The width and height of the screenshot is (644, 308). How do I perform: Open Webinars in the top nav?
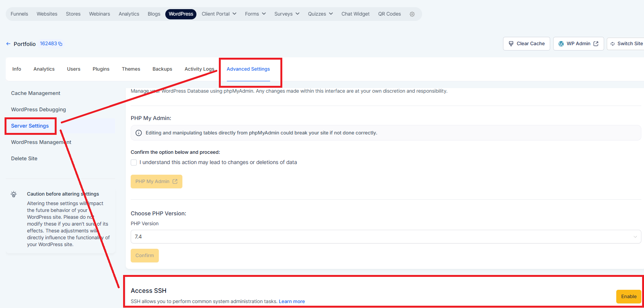100,14
